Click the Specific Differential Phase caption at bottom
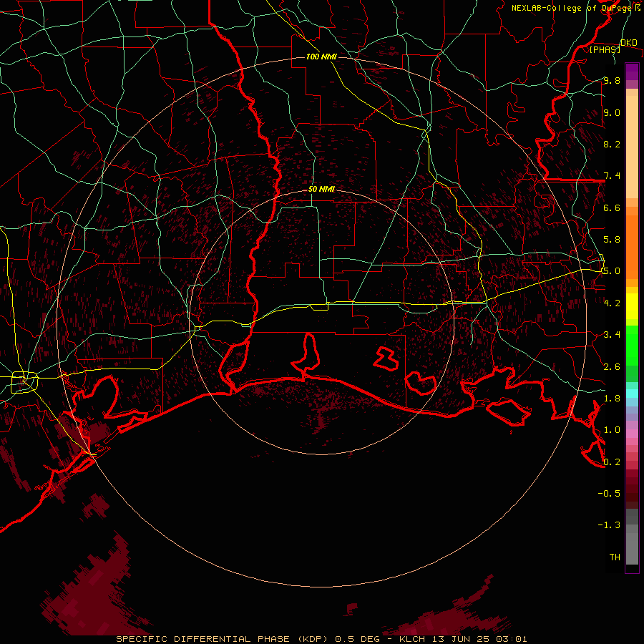Screen dimensions: 644x644 click(x=321, y=639)
